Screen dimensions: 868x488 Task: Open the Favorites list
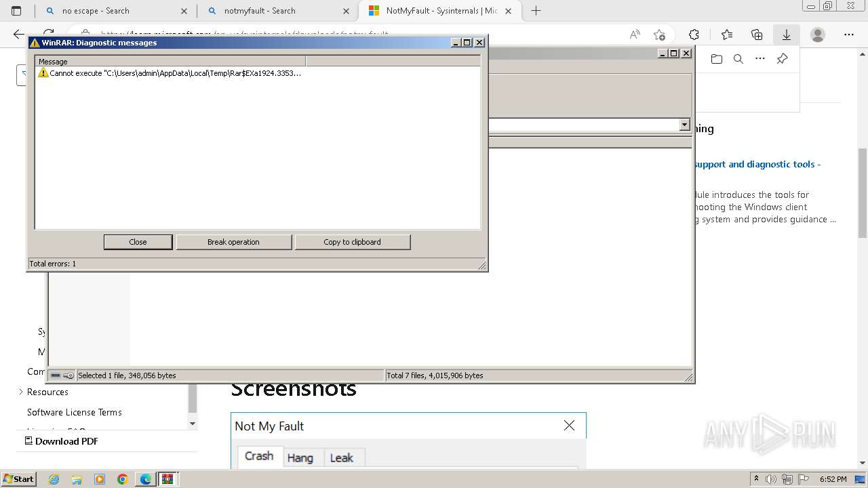[x=727, y=35]
